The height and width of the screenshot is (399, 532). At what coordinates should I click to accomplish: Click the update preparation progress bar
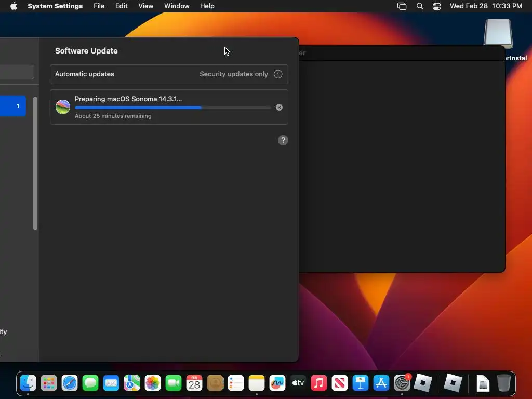tap(172, 108)
